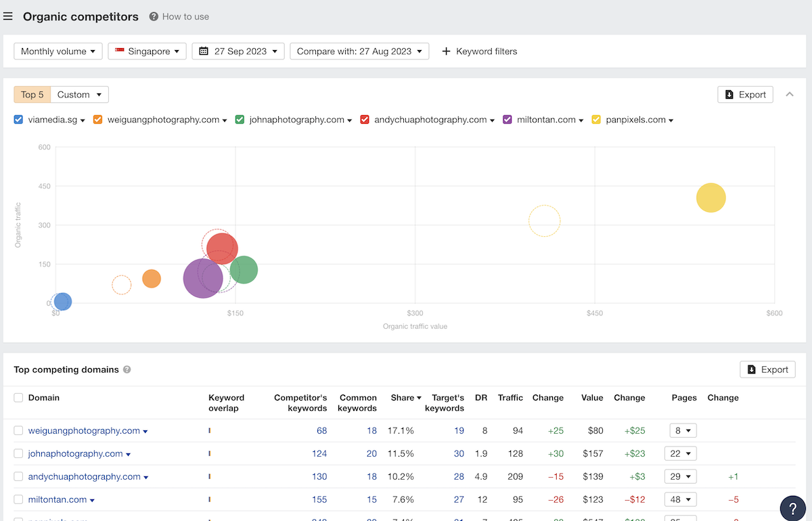The width and height of the screenshot is (812, 521).
Task: Click the plus icon for Keyword filters
Action: click(446, 51)
